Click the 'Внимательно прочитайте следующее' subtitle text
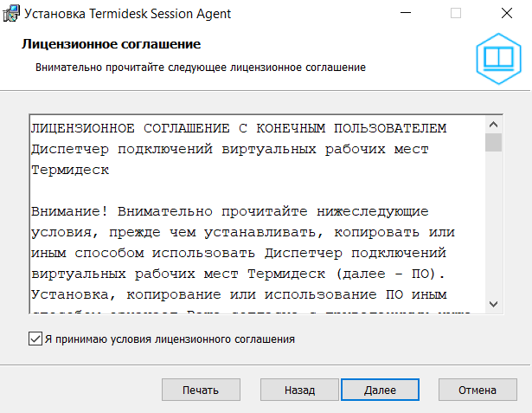The width and height of the screenshot is (532, 413). tap(201, 67)
